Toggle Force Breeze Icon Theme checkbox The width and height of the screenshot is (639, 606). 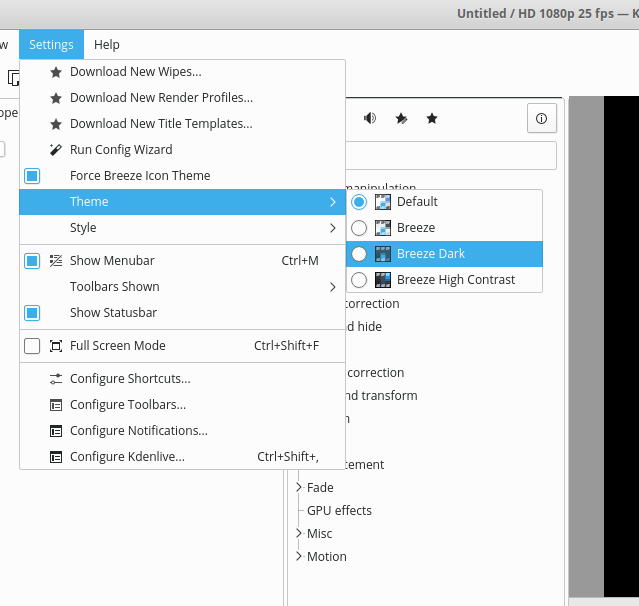(x=32, y=176)
